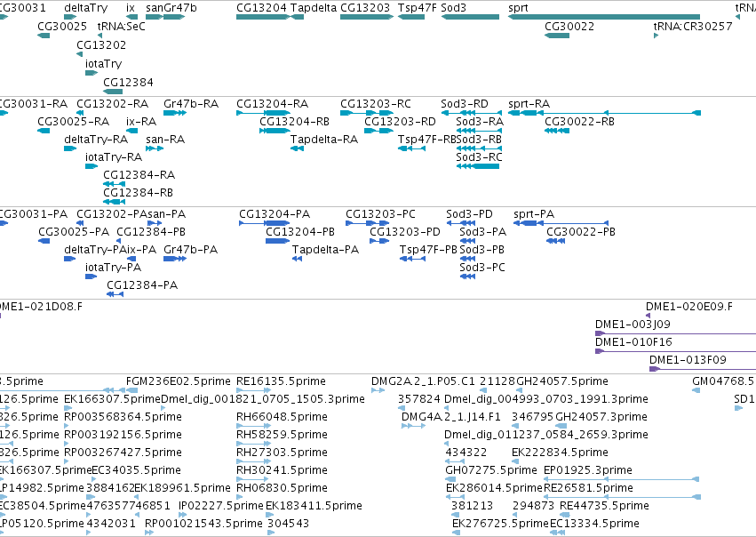Click the RE44735.5prime EST label

click(x=604, y=506)
